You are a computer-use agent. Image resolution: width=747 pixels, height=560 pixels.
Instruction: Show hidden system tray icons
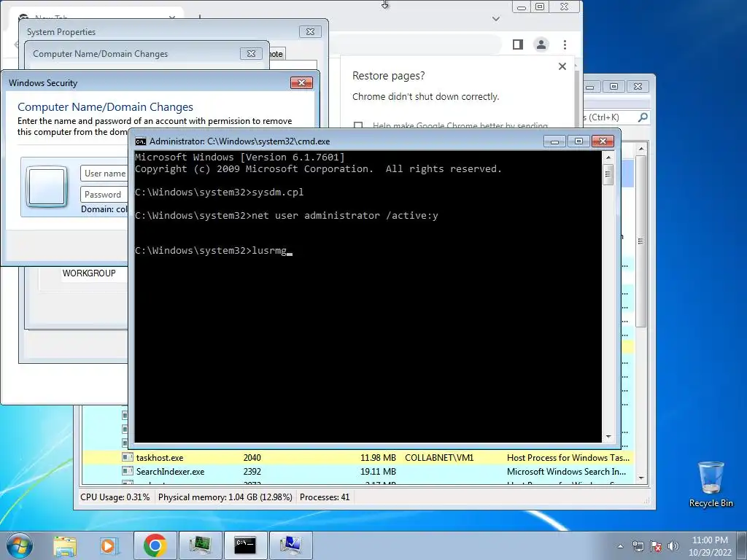coord(620,546)
